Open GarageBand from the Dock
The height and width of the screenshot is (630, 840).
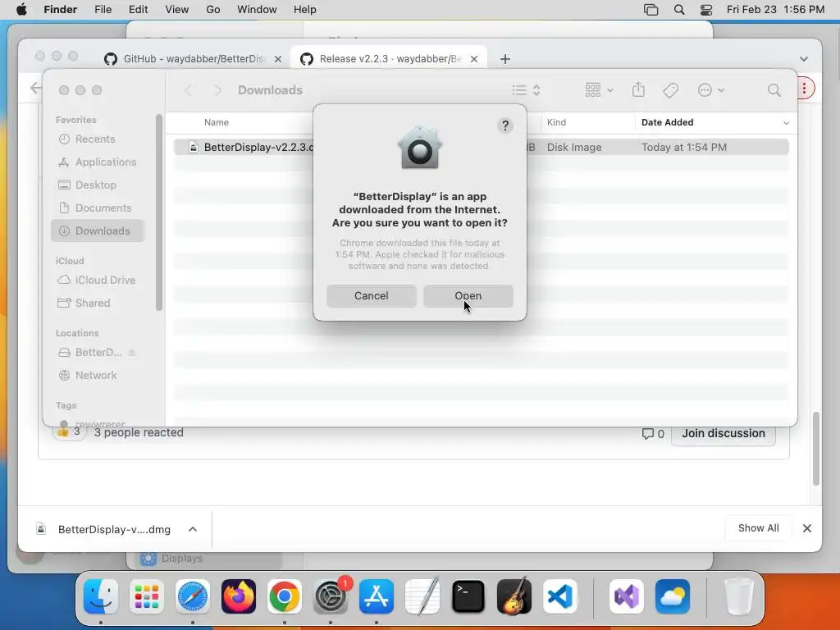coord(514,596)
